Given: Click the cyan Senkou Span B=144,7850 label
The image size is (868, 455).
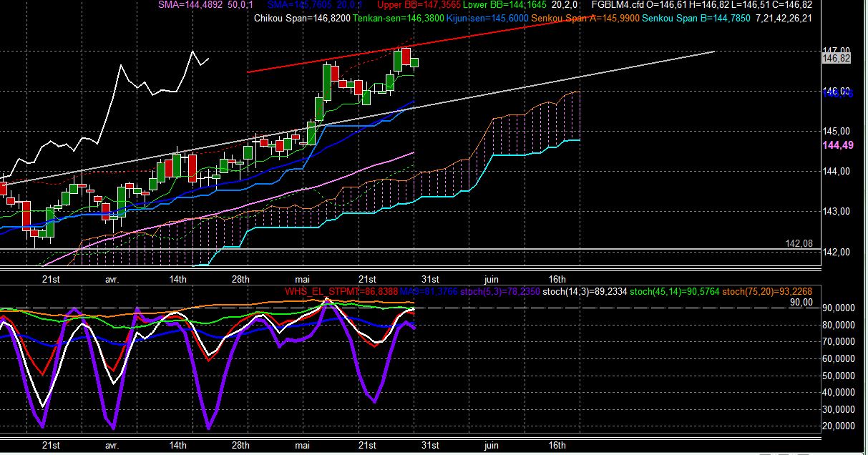Looking at the screenshot, I should point(696,18).
